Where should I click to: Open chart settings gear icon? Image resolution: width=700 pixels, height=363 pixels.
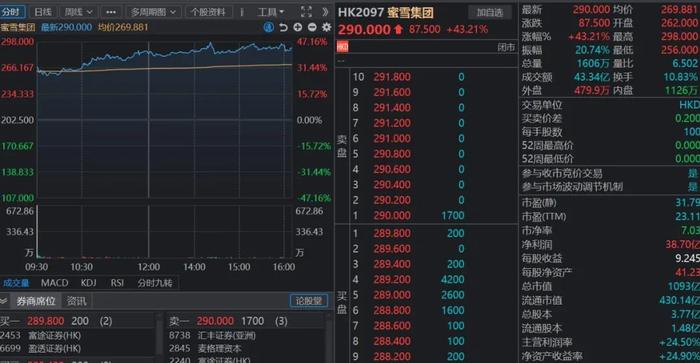(x=327, y=27)
